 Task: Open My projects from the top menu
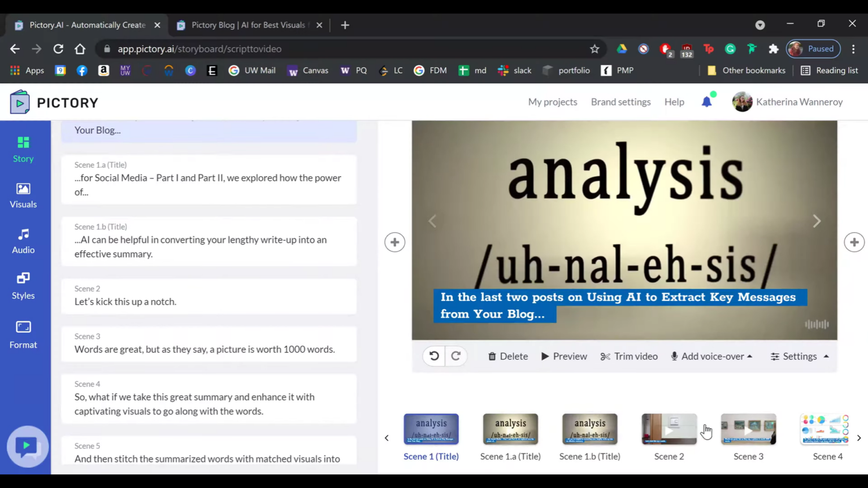(552, 102)
